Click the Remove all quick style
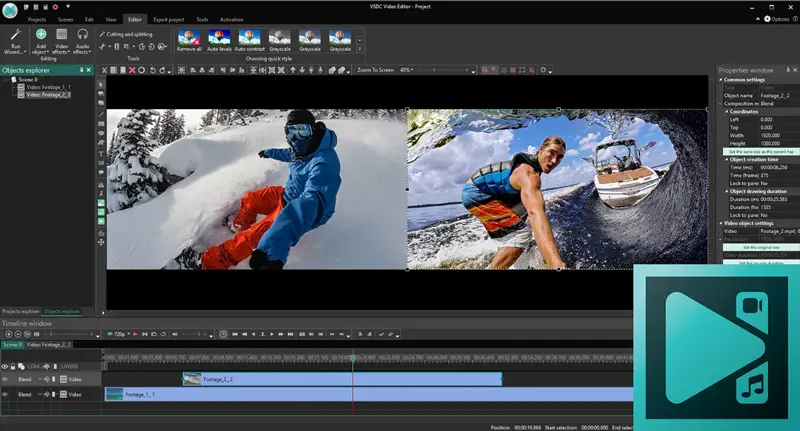Screen dimensions: 800x431 click(x=188, y=39)
